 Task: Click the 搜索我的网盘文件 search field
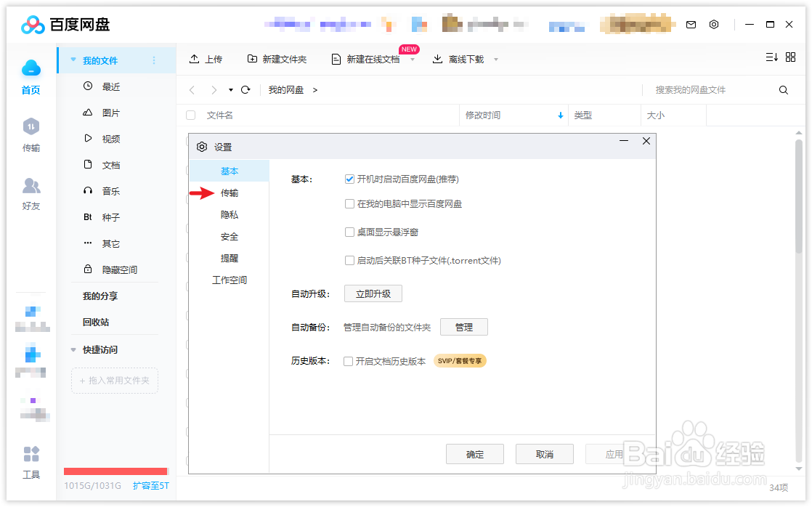click(710, 90)
